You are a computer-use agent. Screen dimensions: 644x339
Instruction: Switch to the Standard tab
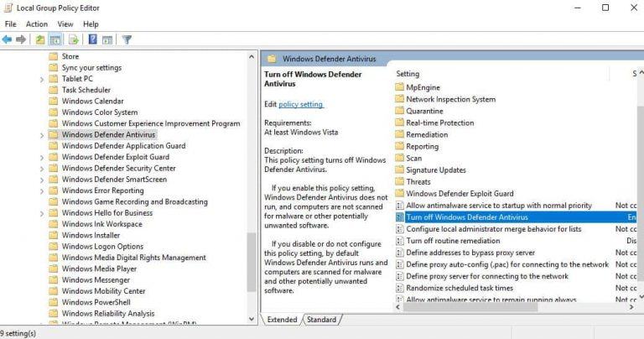point(321,320)
